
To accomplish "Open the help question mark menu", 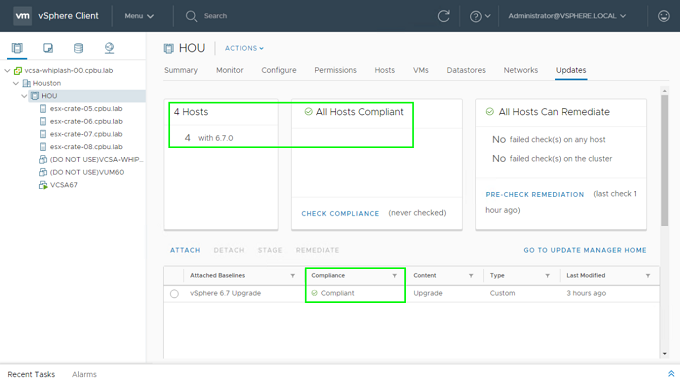I will coord(475,16).
